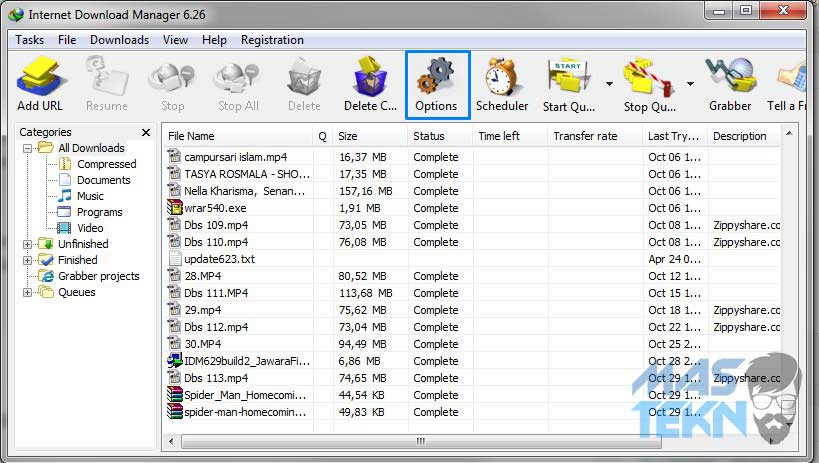Open the Stop Queue dropdown arrow
The height and width of the screenshot is (463, 819).
point(691,83)
